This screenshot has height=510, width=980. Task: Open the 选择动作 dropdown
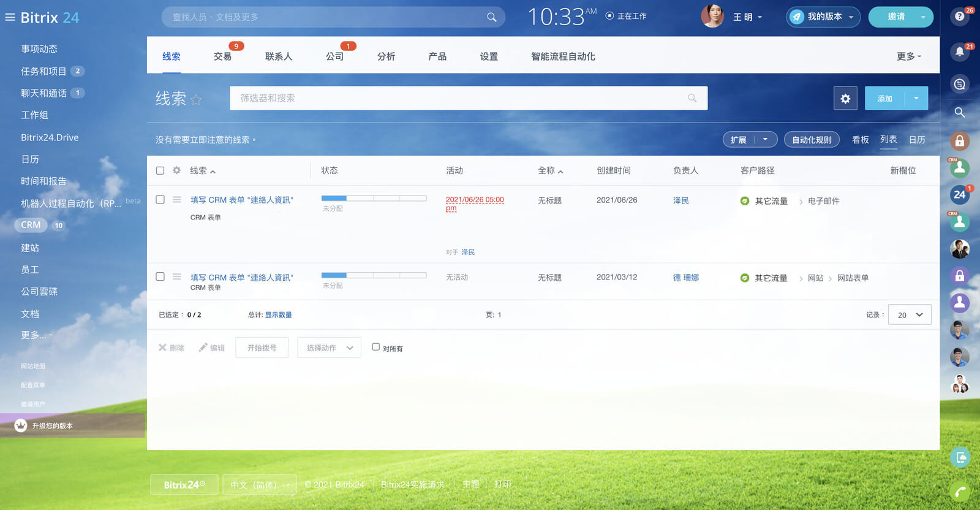(330, 348)
